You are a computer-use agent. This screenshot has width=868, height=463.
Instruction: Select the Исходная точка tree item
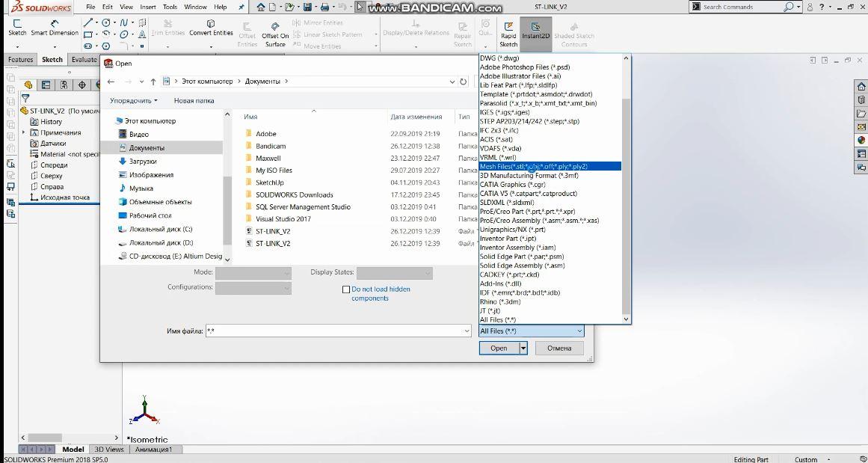coord(65,197)
